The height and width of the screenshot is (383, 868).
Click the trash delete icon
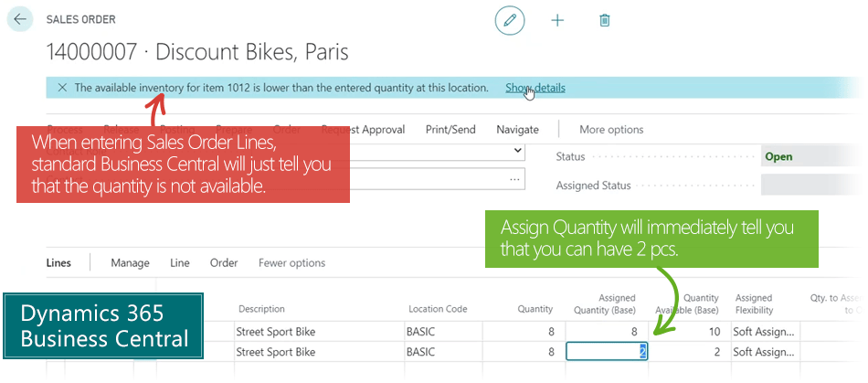604,19
